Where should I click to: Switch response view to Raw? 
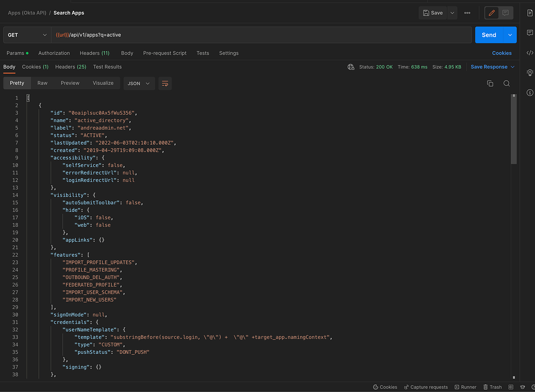pos(42,83)
